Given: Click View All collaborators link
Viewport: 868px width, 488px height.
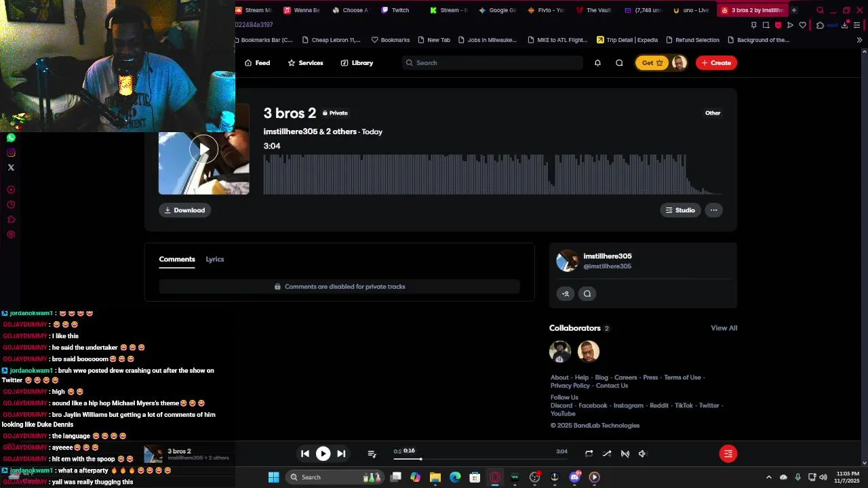Looking at the screenshot, I should point(724,328).
